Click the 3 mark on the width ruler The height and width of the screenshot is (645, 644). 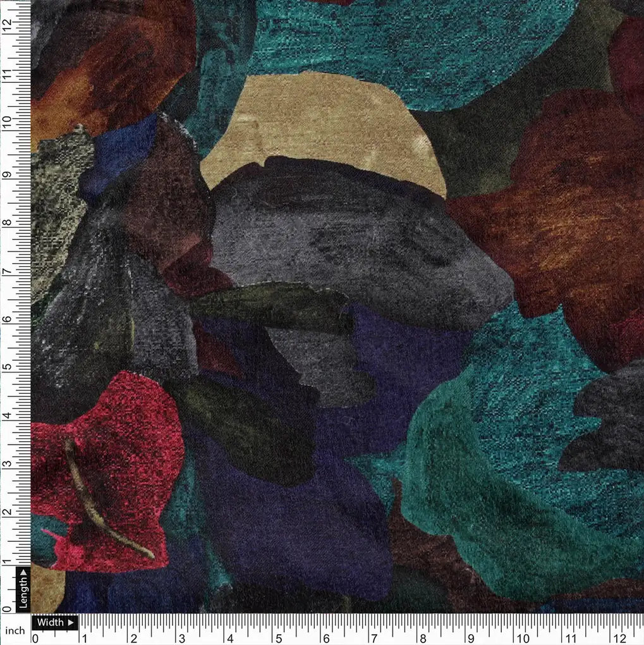[182, 637]
